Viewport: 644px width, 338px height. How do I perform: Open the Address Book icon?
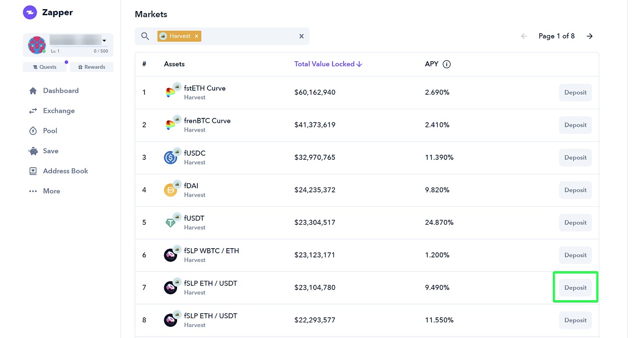point(33,171)
